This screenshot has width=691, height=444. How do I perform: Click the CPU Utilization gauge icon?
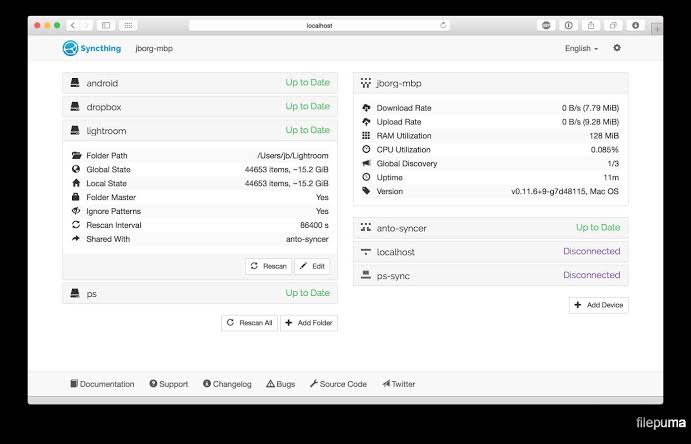point(366,149)
